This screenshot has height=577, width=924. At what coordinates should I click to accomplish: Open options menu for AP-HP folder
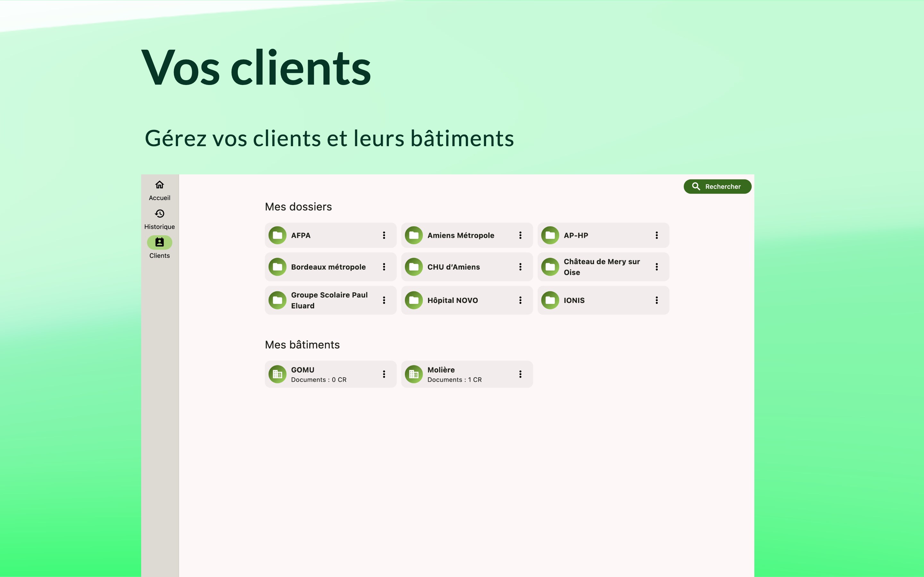pos(656,236)
